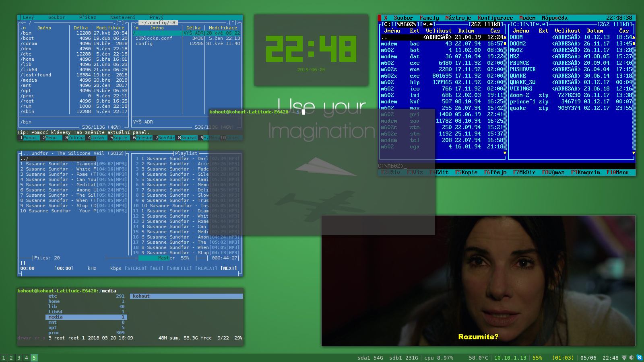Viewport: 644px width, 362px height.
Task: Click the [^] hide toggle on mc left panel
Action: click(x=120, y=23)
